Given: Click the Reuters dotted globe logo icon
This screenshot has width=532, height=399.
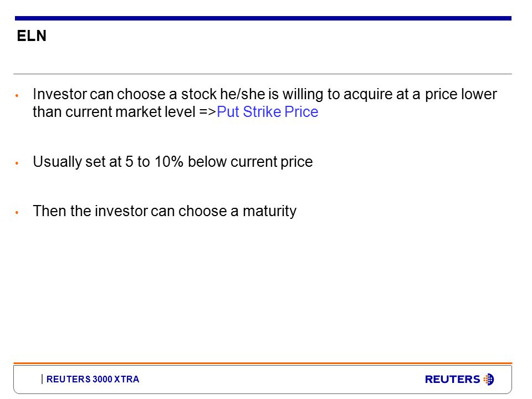Looking at the screenshot, I should (x=489, y=379).
